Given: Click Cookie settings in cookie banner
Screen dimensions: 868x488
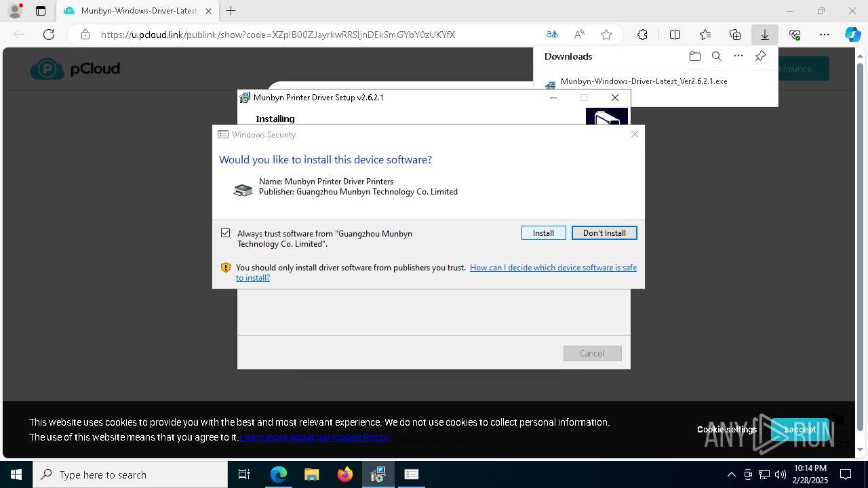Looking at the screenshot, I should (x=727, y=429).
